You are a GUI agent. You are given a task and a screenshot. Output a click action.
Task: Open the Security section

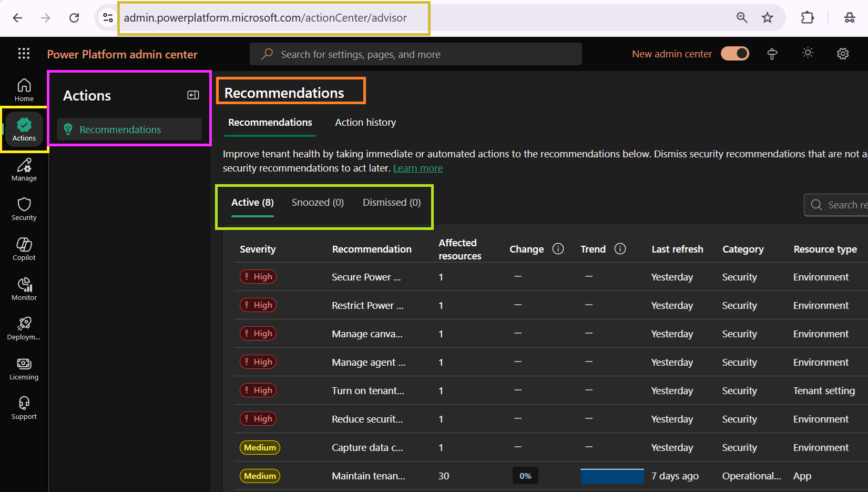[24, 208]
